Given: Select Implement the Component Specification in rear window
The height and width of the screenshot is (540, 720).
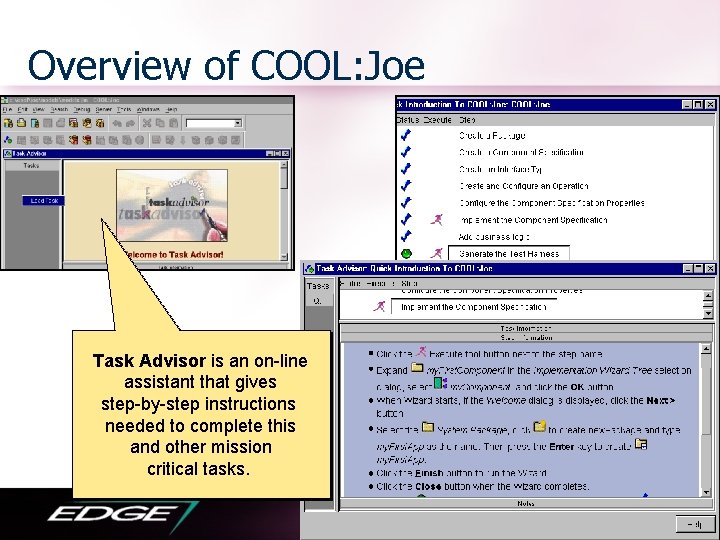Looking at the screenshot, I should [533, 220].
